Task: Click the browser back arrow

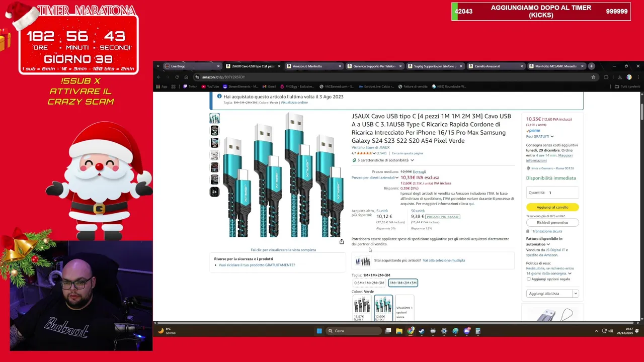Action: click(x=158, y=77)
